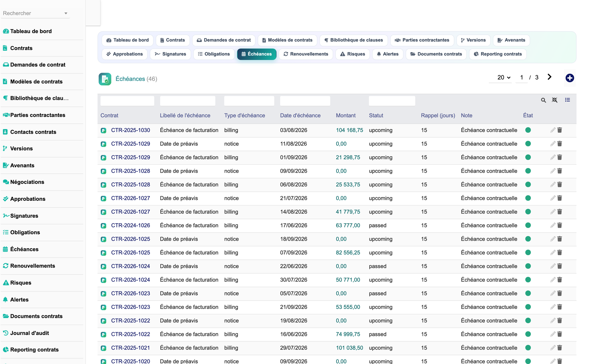Open the Approbations tab

[x=124, y=54]
